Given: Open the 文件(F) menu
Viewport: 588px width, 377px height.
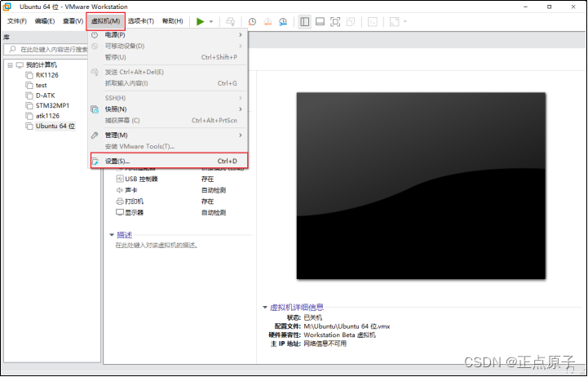Looking at the screenshot, I should click(17, 21).
